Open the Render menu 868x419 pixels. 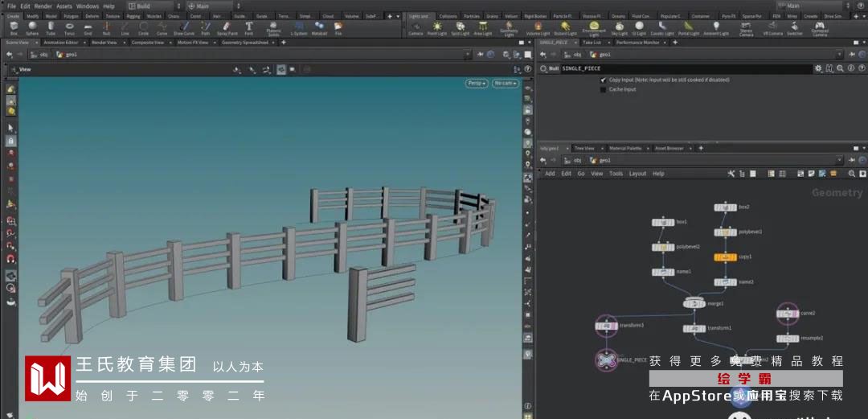(x=43, y=6)
